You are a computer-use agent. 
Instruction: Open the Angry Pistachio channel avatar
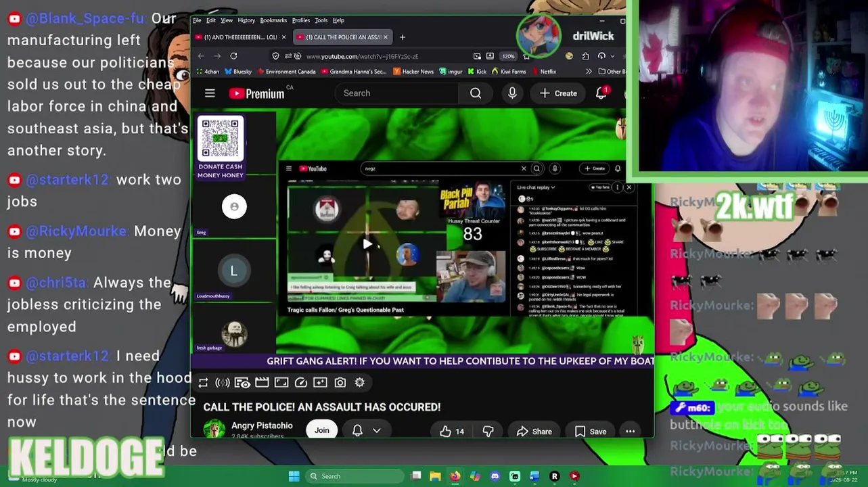pyautogui.click(x=214, y=429)
